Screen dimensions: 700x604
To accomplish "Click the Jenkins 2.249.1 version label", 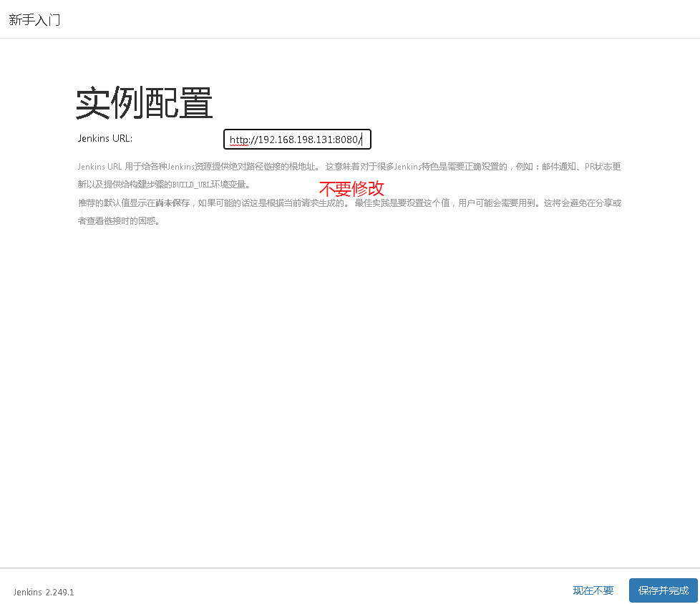I will point(43,592).
